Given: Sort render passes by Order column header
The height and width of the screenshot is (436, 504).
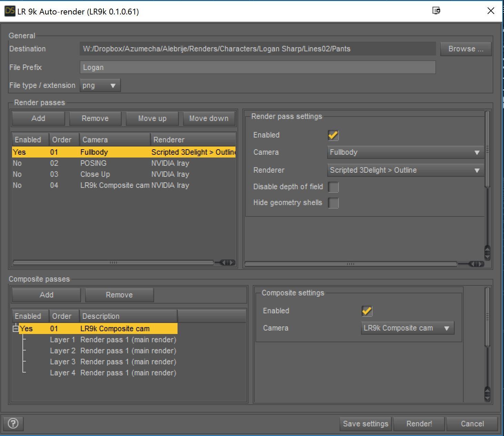Looking at the screenshot, I should [x=64, y=140].
